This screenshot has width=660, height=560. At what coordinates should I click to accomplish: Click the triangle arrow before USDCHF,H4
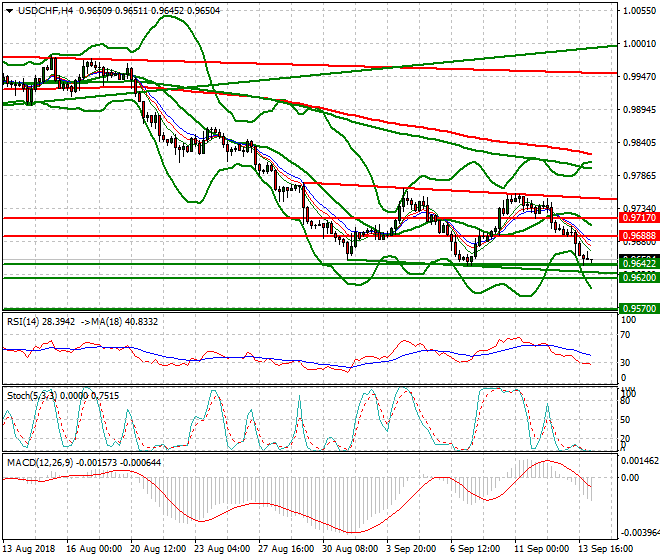9,11
